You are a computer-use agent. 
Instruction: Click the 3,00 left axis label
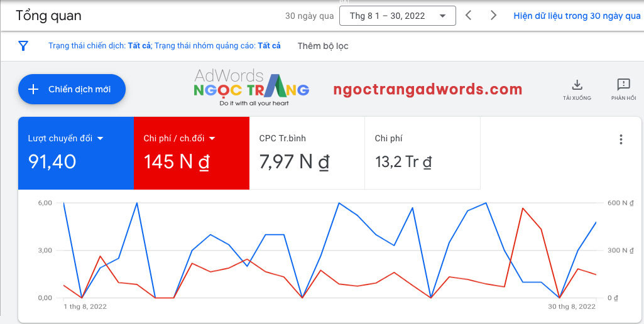pos(45,250)
